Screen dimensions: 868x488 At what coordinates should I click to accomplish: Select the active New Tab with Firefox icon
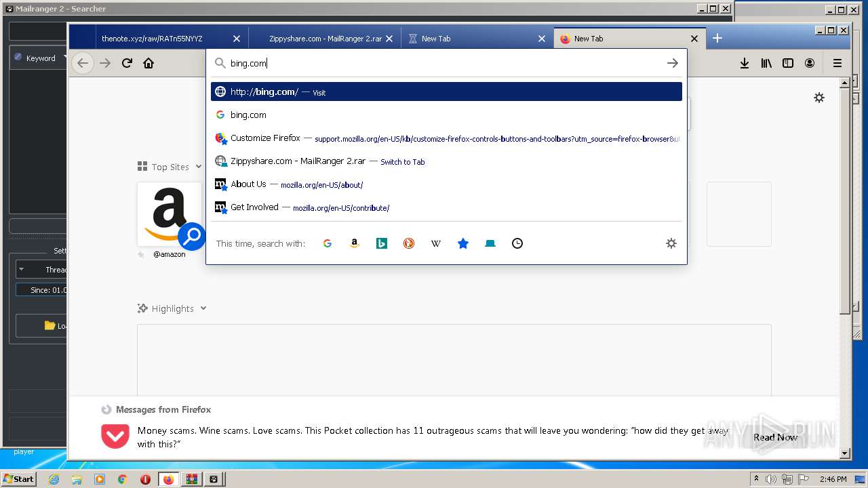pyautogui.click(x=630, y=39)
